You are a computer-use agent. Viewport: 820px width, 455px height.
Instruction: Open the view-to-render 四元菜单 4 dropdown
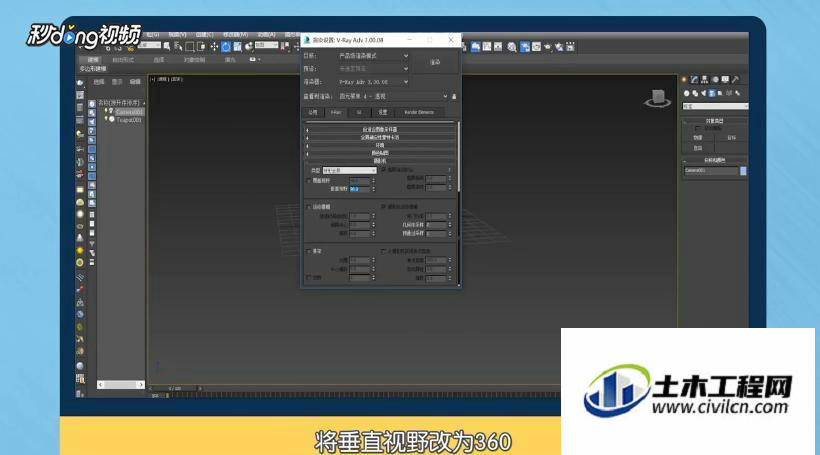[x=393, y=96]
